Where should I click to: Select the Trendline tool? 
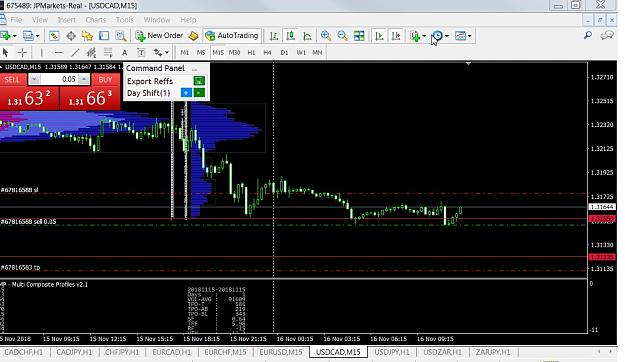coord(75,52)
